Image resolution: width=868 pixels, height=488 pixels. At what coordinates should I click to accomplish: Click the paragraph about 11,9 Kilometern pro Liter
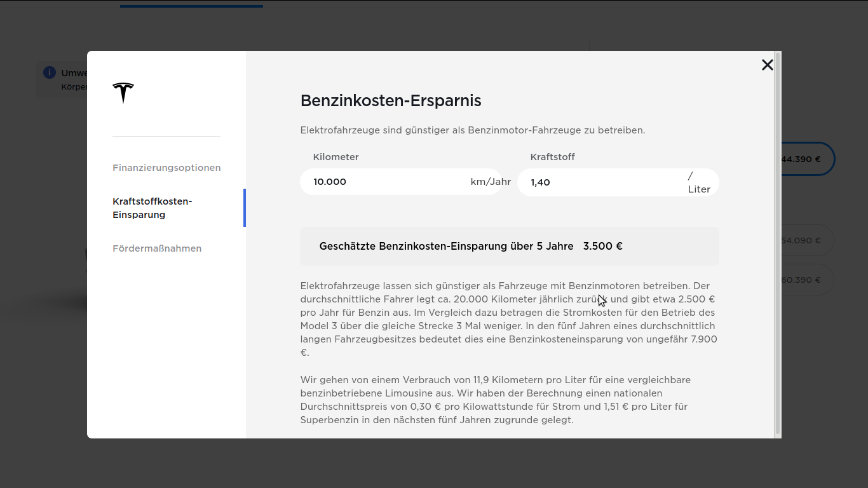tap(496, 400)
